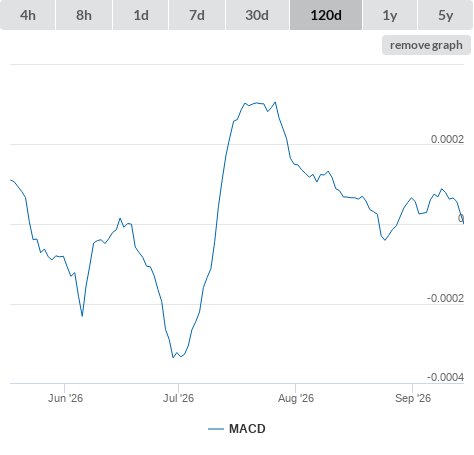
Task: Click the Jul '26 axis tick label
Action: pos(178,398)
